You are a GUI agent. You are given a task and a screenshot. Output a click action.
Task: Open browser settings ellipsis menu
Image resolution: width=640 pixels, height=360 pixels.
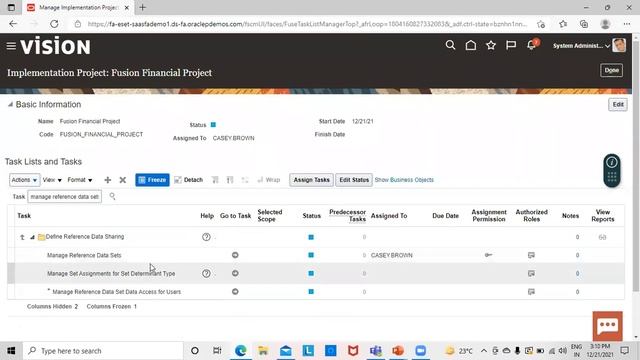click(627, 24)
